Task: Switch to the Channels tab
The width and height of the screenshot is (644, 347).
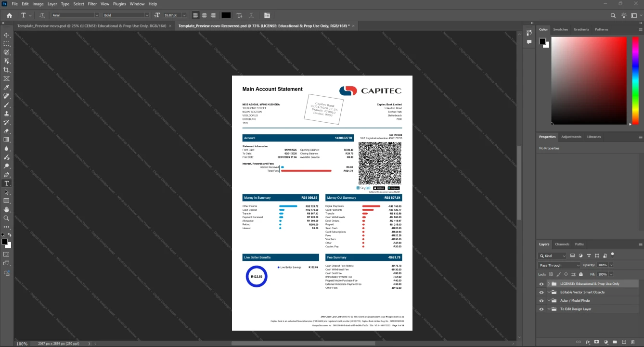Action: tap(562, 244)
